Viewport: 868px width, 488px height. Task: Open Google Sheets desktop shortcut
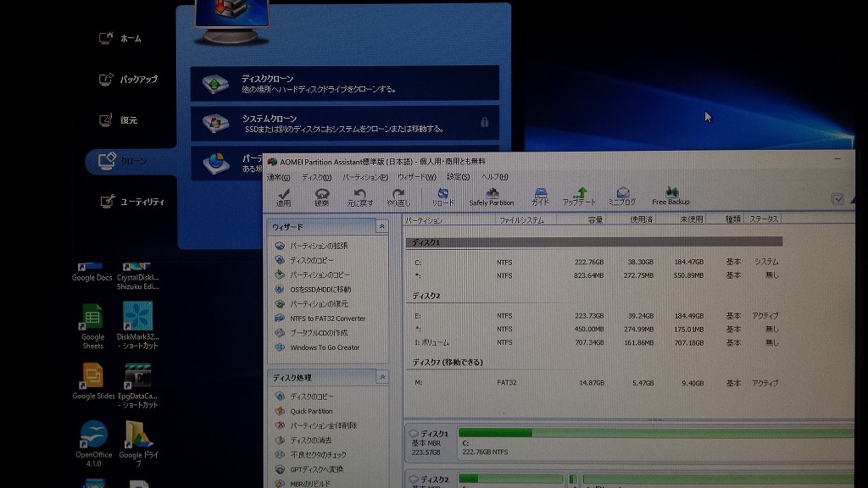coord(92,326)
